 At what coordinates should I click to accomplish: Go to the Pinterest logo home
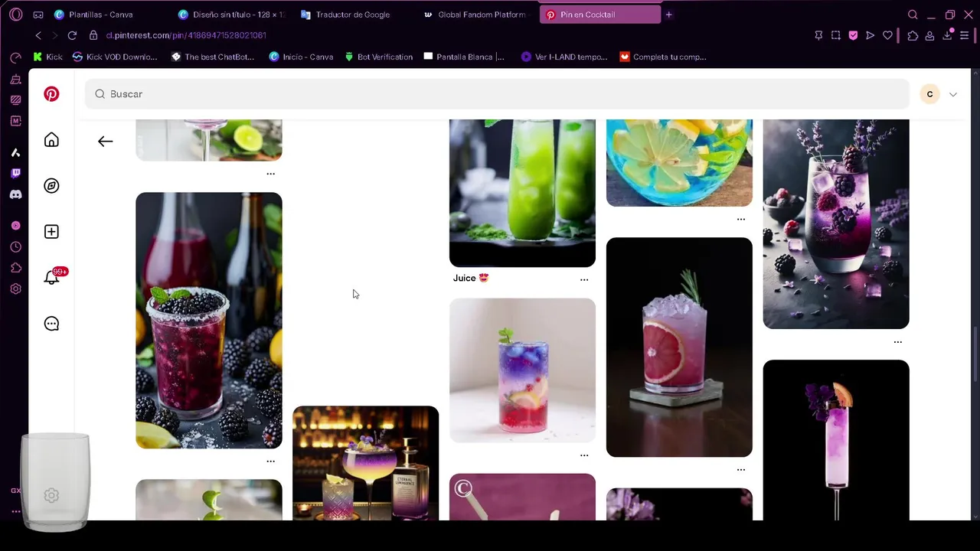click(51, 94)
